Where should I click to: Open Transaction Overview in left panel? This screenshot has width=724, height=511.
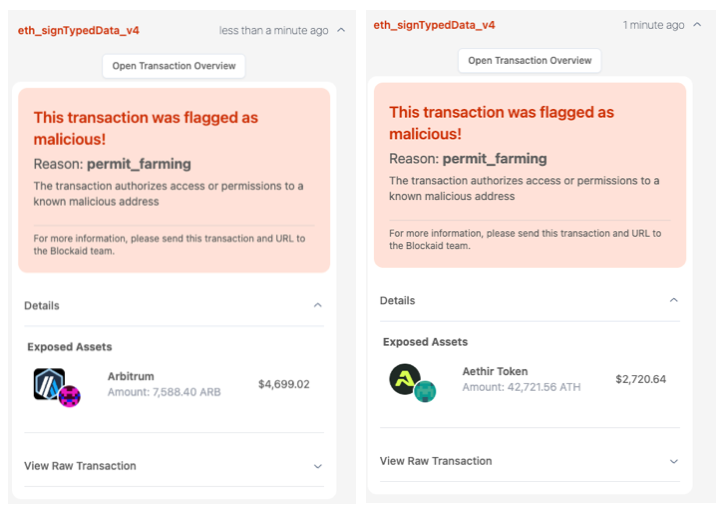point(174,66)
